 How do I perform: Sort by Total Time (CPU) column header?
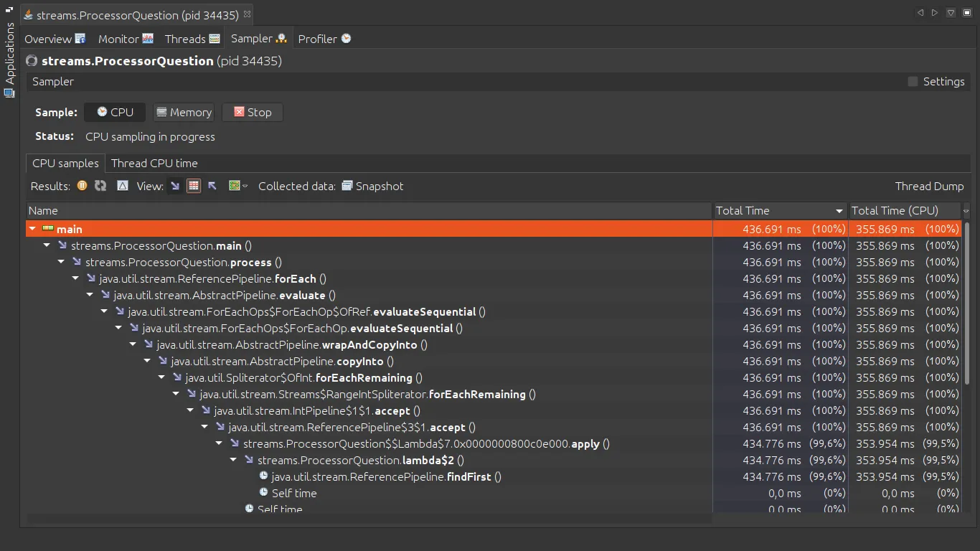[x=905, y=211]
